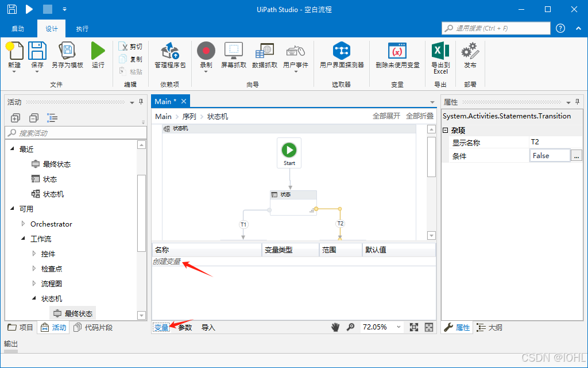The image size is (588, 368).
Task: Click the zoom magnifier icon
Action: point(350,327)
